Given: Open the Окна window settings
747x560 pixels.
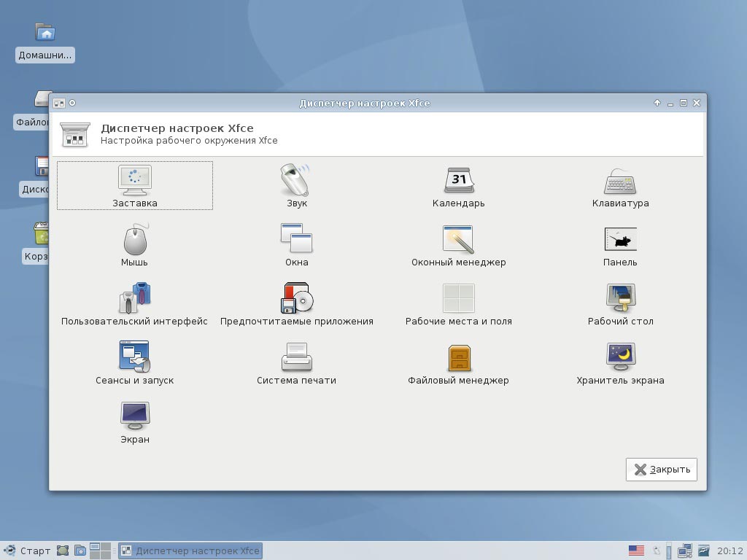Looking at the screenshot, I should pos(296,239).
